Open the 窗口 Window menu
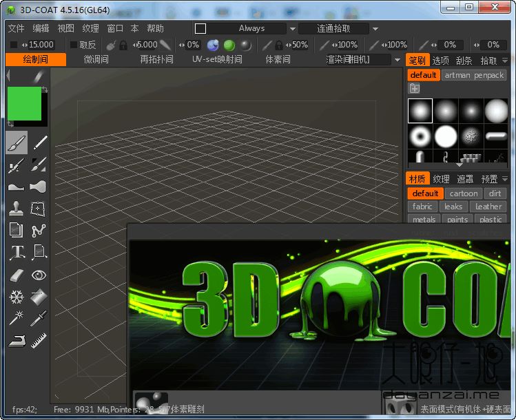The image size is (516, 420). [115, 28]
